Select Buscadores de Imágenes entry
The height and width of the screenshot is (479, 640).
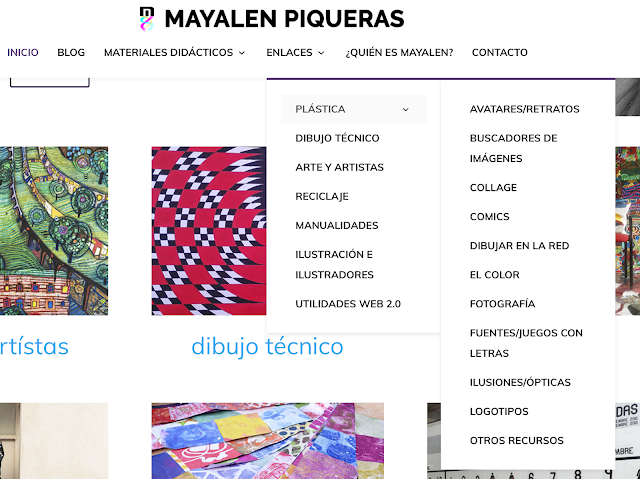(x=513, y=148)
